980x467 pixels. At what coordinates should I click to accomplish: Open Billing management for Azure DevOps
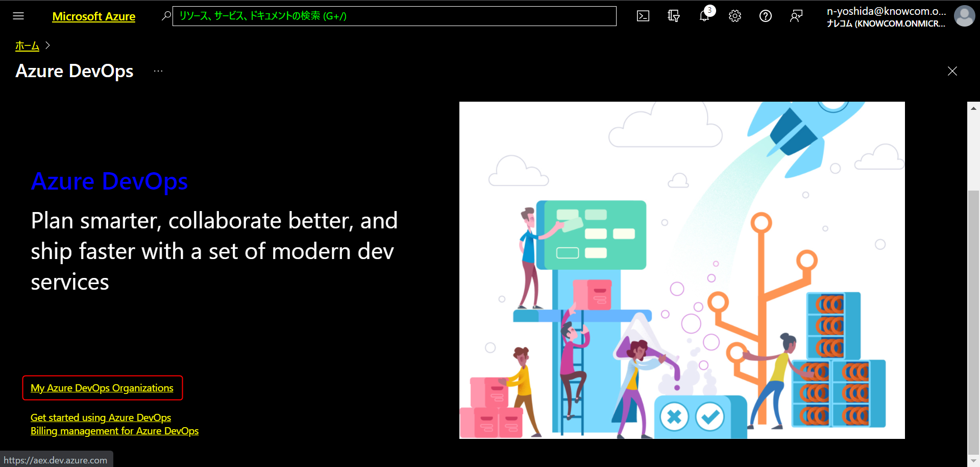pos(115,431)
